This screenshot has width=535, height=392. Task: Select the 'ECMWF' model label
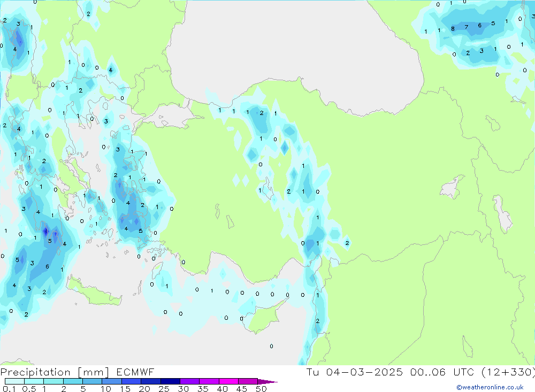coord(135,372)
